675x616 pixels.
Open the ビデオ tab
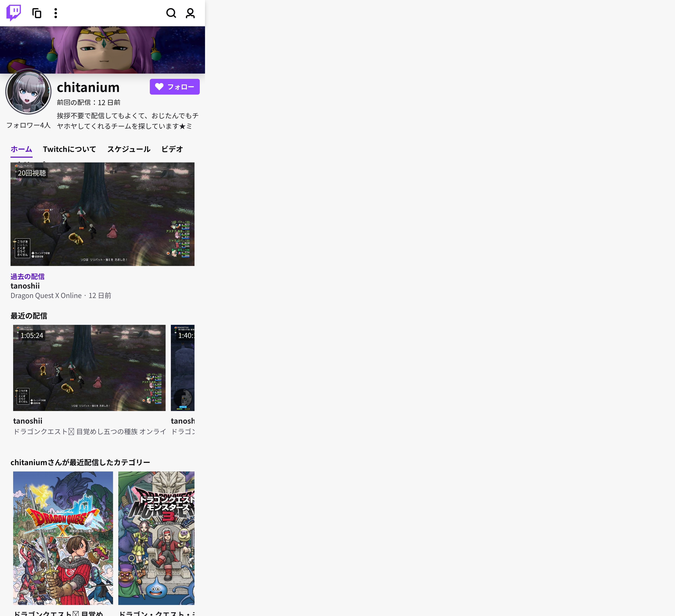click(x=172, y=149)
